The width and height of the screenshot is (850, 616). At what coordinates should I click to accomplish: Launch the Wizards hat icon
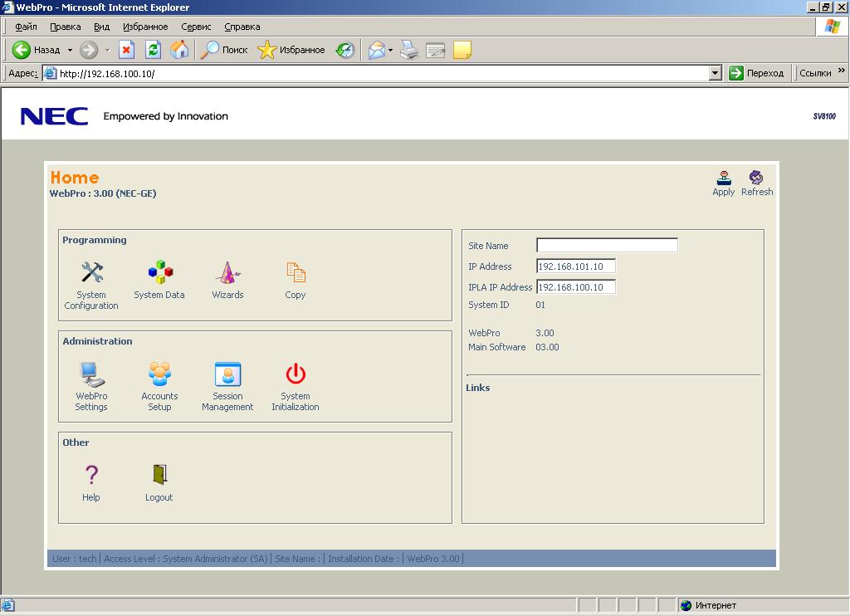coord(227,272)
